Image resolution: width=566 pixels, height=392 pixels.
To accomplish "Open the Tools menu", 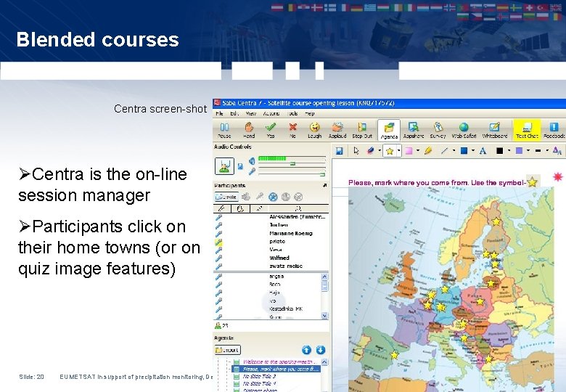I will tap(292, 113).
